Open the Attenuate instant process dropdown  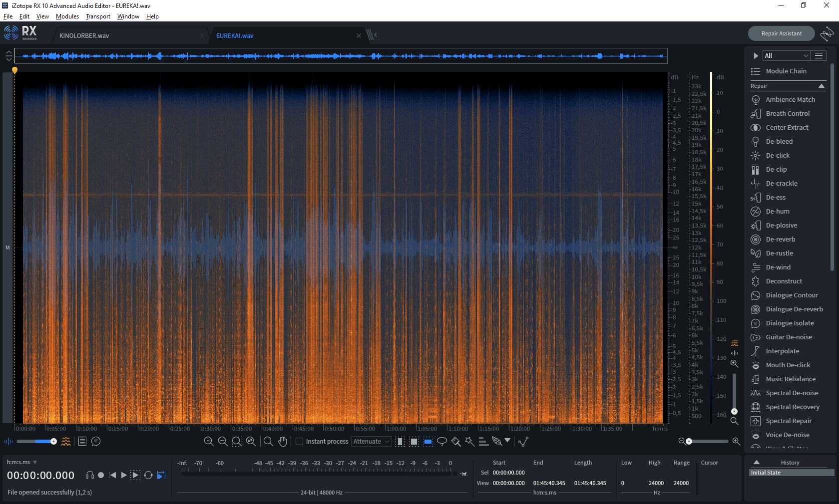click(371, 442)
